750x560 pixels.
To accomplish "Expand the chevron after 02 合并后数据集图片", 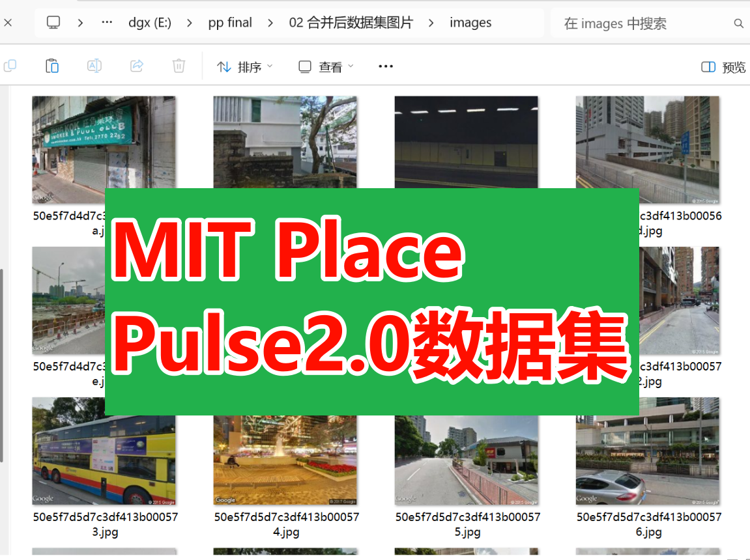I will [431, 22].
